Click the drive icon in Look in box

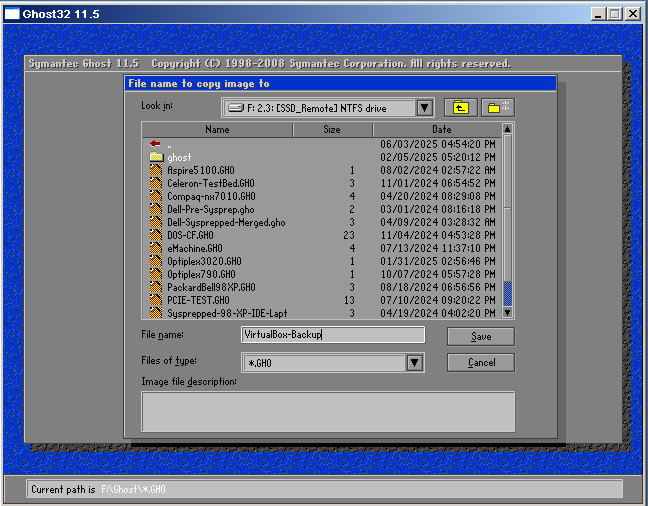[236, 108]
